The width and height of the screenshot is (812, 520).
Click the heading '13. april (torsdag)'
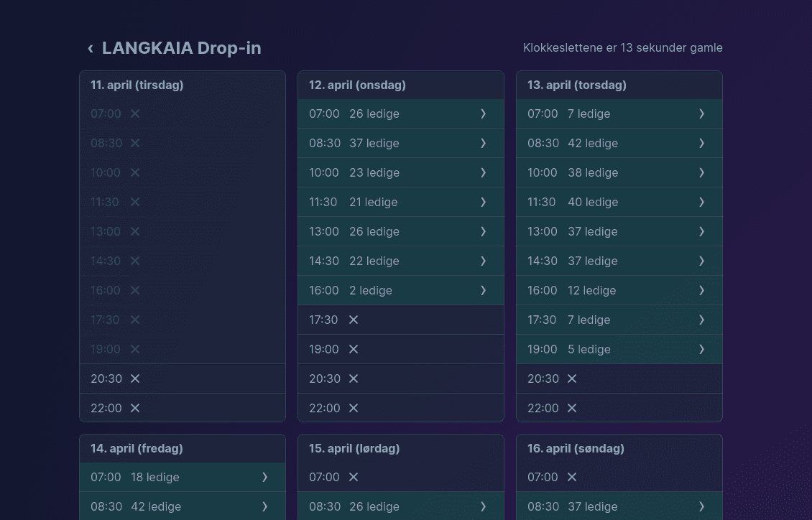577,85
